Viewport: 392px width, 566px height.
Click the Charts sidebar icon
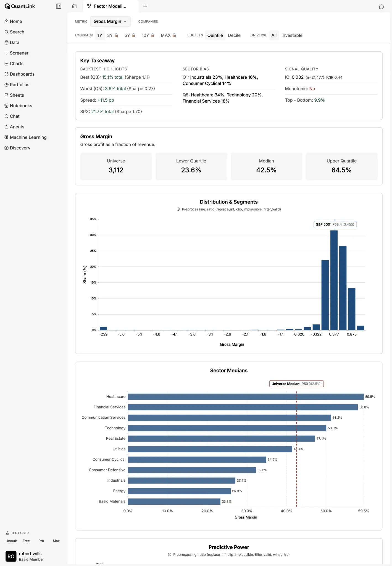click(x=7, y=63)
